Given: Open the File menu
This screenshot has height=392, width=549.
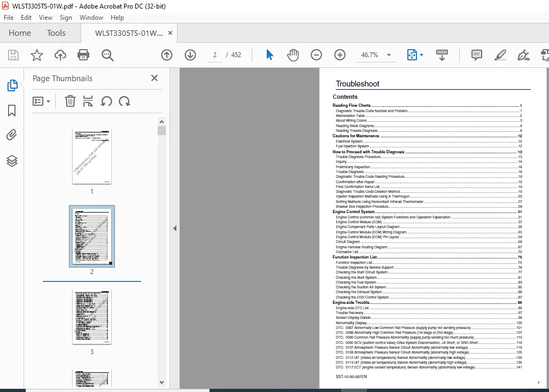Looking at the screenshot, I should coord(9,18).
